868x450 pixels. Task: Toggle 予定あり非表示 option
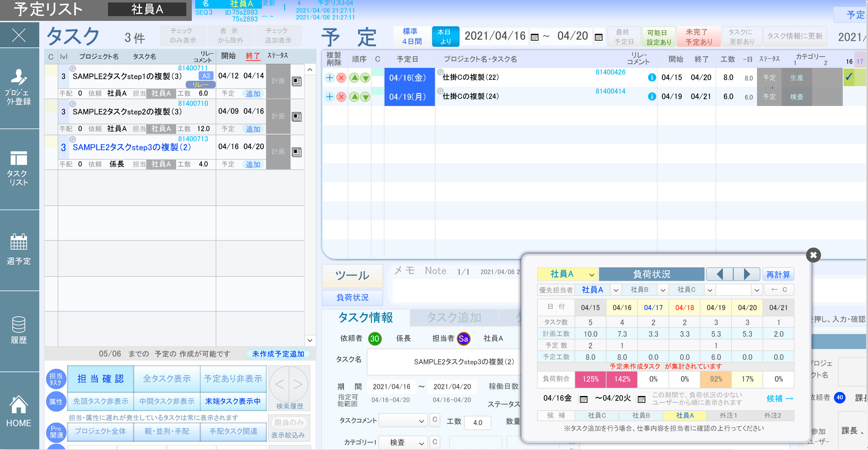[x=233, y=379]
